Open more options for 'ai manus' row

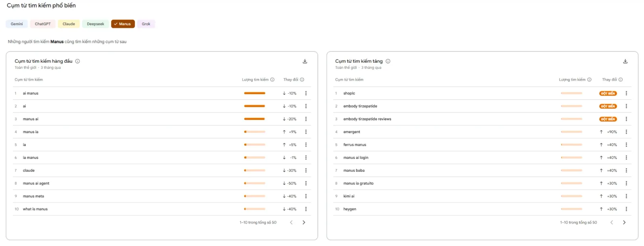tap(306, 93)
